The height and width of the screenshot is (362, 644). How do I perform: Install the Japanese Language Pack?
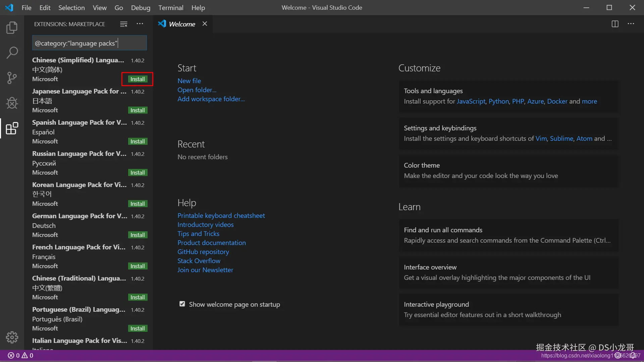pyautogui.click(x=138, y=110)
